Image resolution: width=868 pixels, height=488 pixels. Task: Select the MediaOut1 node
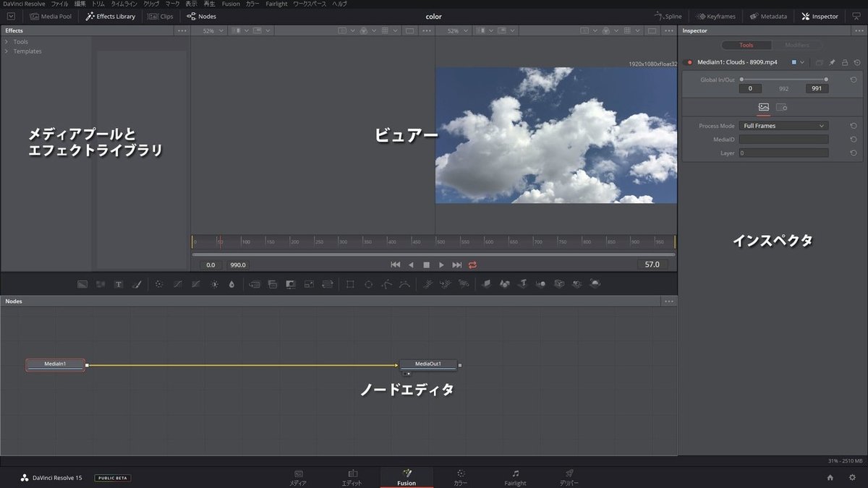point(428,364)
